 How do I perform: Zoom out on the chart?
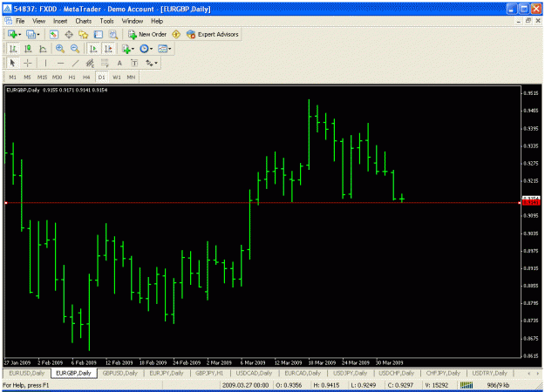pos(75,49)
